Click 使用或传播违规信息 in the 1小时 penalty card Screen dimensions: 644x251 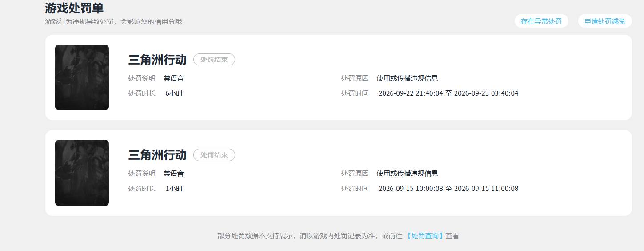coord(407,174)
